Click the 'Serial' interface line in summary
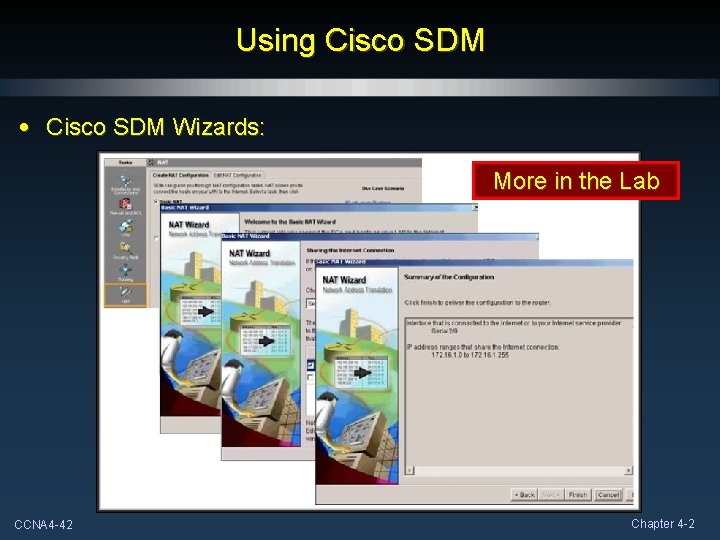720x540 pixels. coord(444,331)
